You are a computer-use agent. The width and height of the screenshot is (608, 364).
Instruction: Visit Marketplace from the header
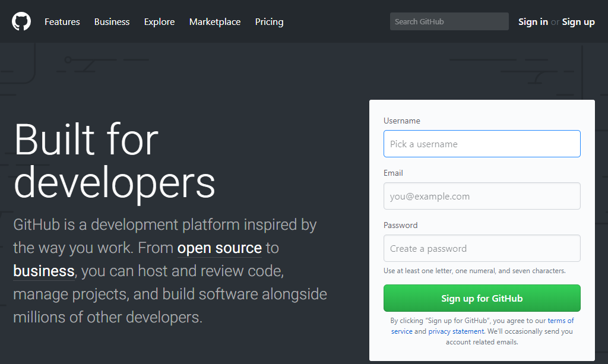(x=215, y=22)
